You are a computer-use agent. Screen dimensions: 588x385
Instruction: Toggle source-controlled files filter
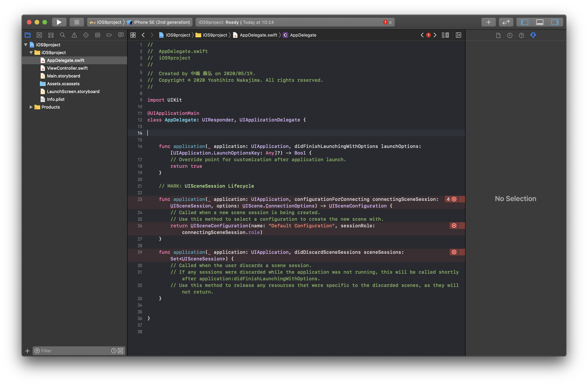(121, 351)
